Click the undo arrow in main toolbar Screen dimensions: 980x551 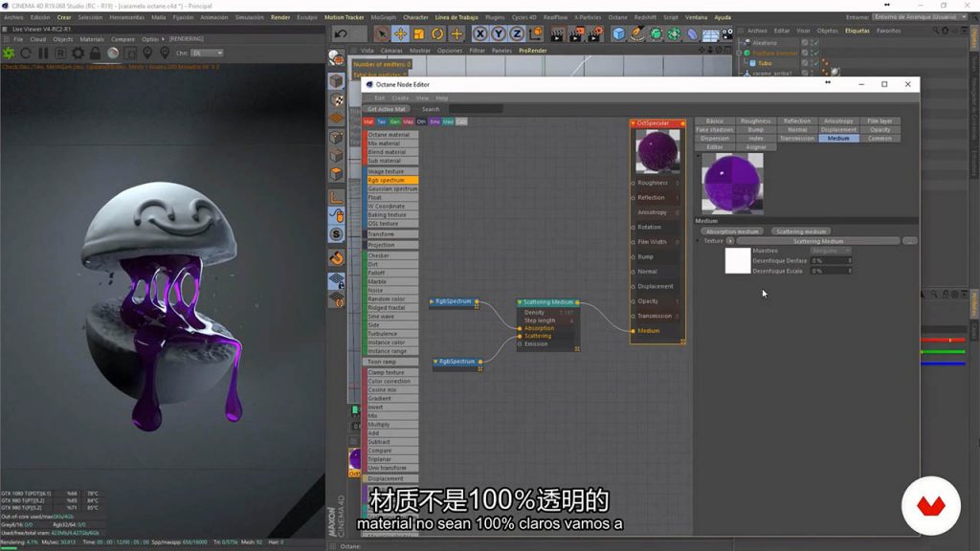[341, 33]
